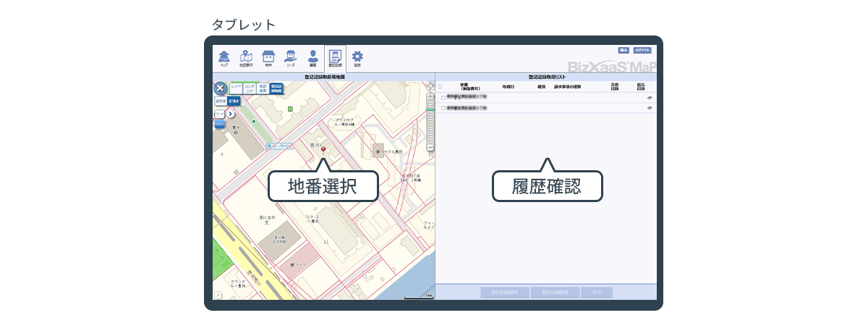Click the map zoom level slider

431,122
